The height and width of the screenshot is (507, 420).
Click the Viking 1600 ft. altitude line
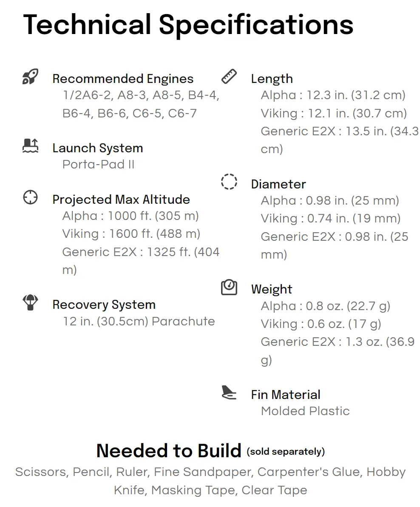tap(131, 234)
